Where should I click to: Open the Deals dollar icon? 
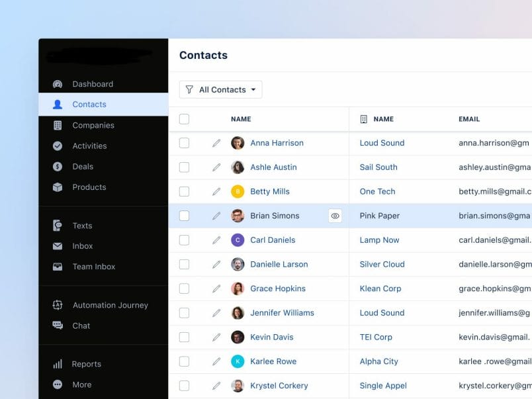tap(58, 167)
